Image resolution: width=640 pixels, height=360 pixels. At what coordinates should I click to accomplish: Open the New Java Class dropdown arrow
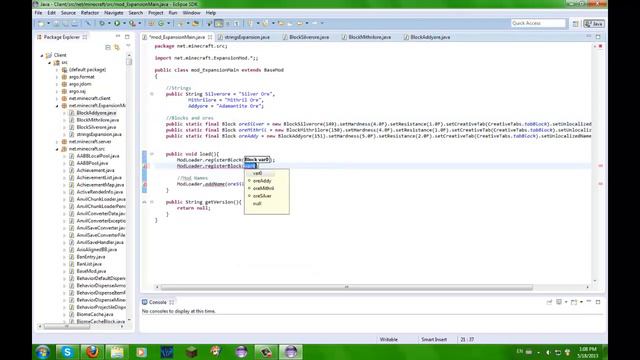169,24
